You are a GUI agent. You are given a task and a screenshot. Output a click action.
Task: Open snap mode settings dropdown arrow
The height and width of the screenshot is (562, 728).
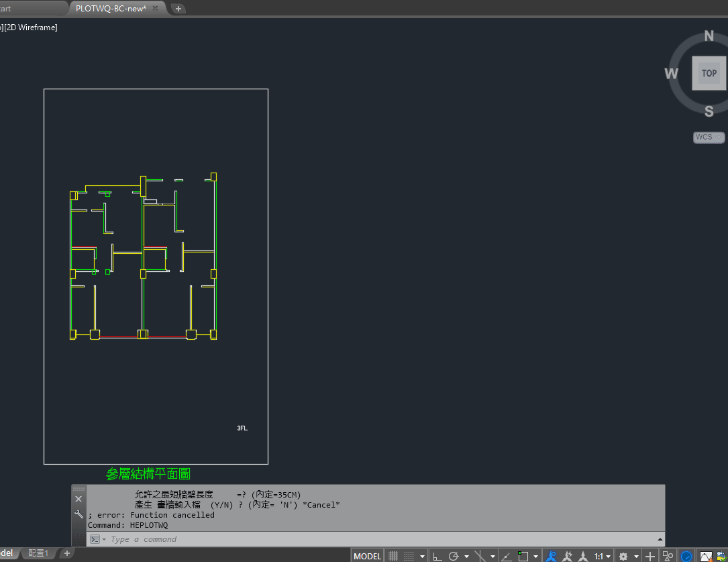coord(422,556)
